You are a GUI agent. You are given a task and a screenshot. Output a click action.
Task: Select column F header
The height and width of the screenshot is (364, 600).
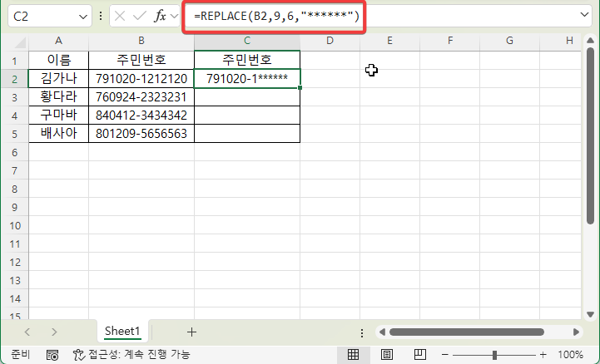450,41
